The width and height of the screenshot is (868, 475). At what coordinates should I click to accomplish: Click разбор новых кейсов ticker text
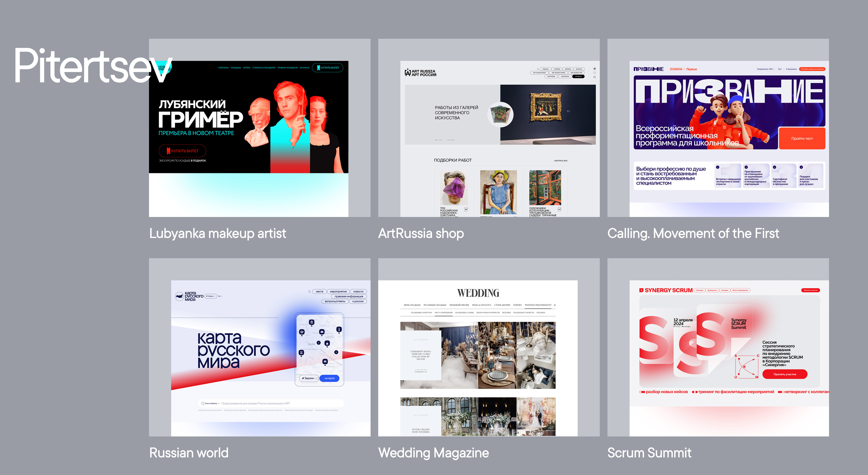[666, 392]
